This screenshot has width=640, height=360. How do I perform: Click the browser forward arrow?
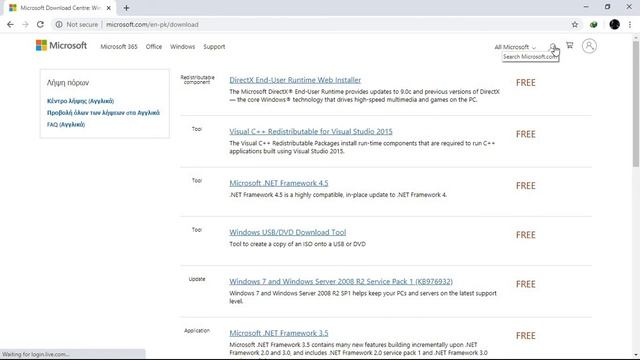tap(25, 24)
